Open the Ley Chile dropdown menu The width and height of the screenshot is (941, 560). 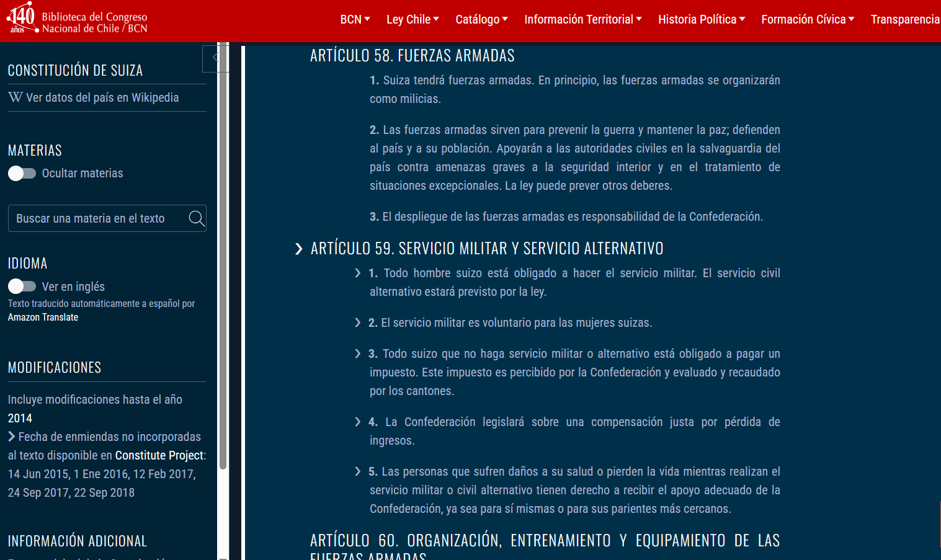(413, 19)
